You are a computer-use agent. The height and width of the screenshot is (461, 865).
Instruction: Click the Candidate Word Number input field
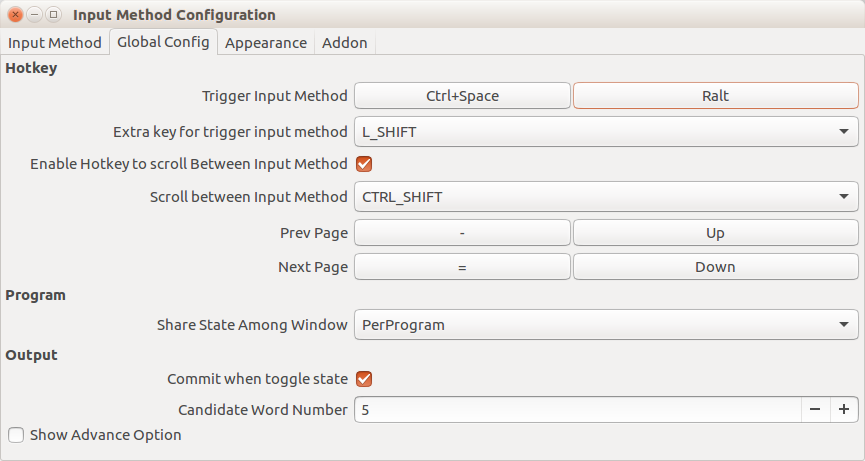[577, 410]
